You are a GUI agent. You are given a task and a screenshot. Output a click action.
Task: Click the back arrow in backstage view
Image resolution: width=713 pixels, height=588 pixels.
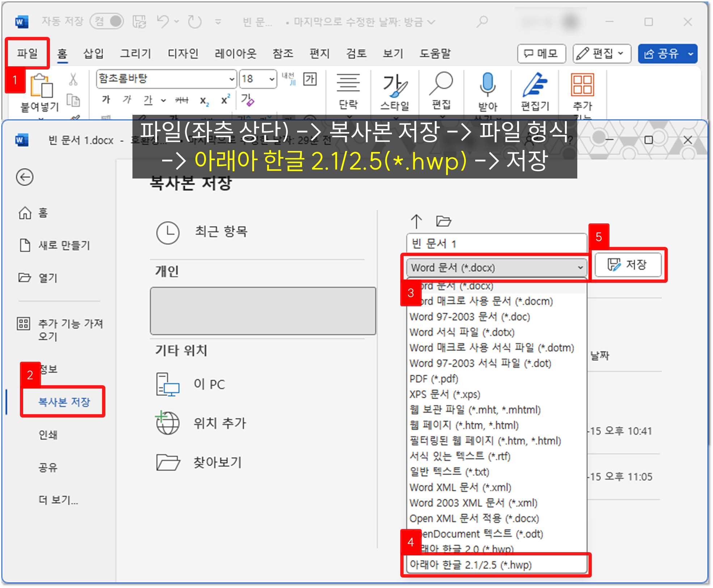25,177
